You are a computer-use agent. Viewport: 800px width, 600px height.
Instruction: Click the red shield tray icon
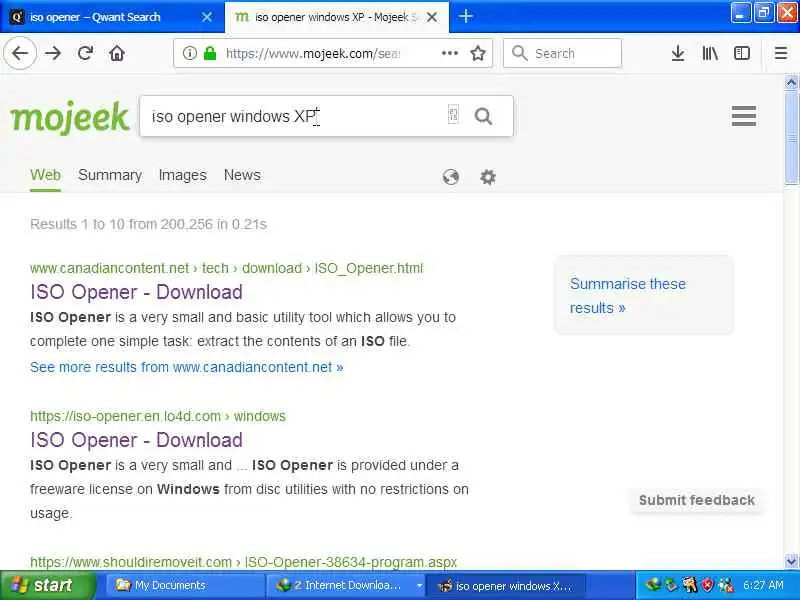point(708,585)
